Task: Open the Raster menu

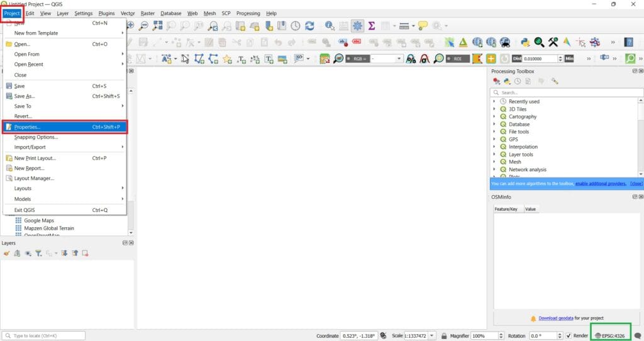Action: click(x=147, y=13)
